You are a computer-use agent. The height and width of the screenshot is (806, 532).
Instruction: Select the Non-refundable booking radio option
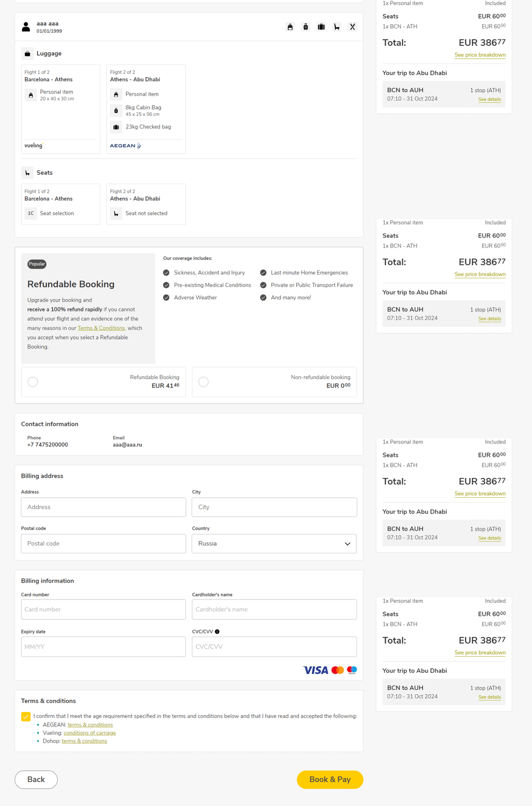point(204,382)
